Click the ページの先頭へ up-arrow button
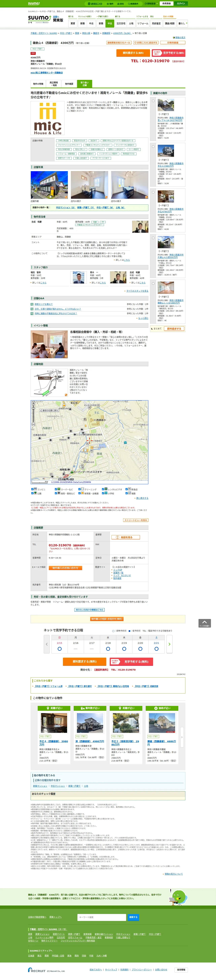Screen dimensions: 216x980 205,623
